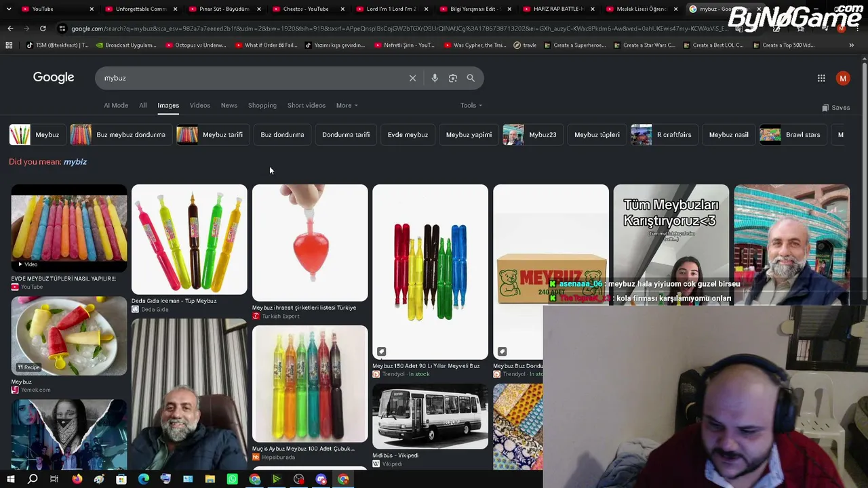Launch Microsoft Edge from the taskbar
Screen dimensions: 868x488
pyautogui.click(x=144, y=479)
